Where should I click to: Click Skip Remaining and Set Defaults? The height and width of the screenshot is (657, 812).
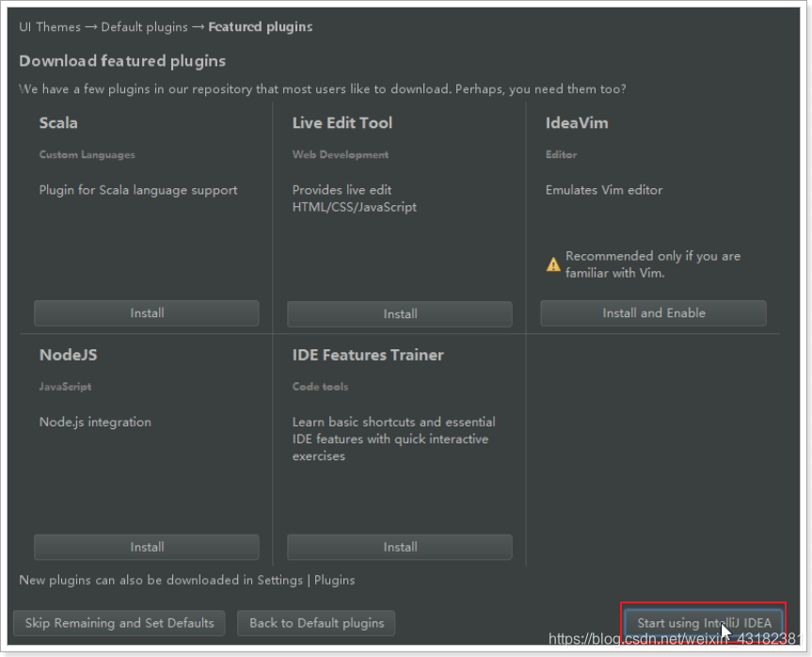119,623
